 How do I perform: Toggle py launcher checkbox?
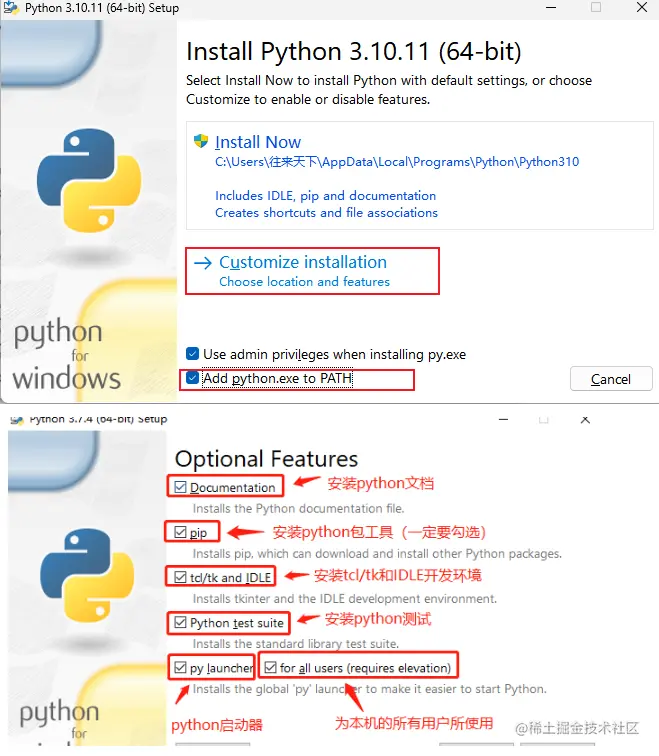click(180, 668)
